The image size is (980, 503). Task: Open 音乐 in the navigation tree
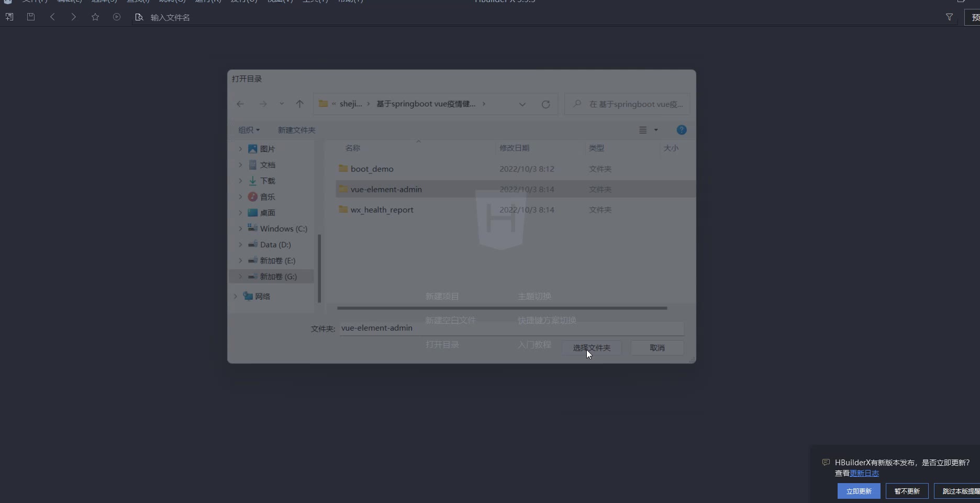tap(268, 196)
